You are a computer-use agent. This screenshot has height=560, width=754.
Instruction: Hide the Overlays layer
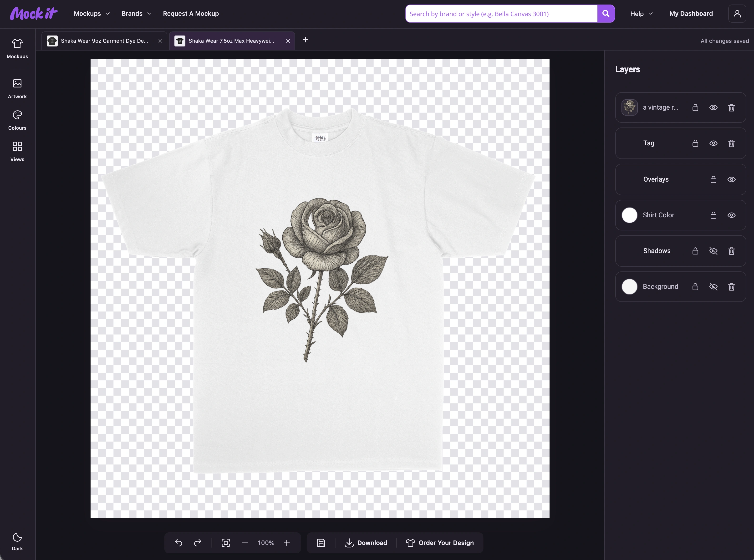click(x=732, y=179)
